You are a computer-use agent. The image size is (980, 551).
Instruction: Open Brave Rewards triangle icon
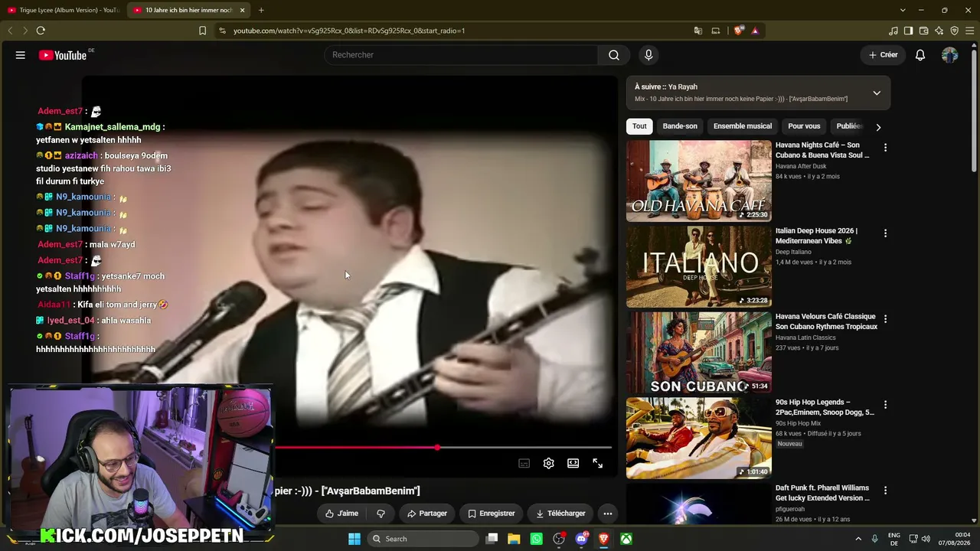click(x=755, y=31)
